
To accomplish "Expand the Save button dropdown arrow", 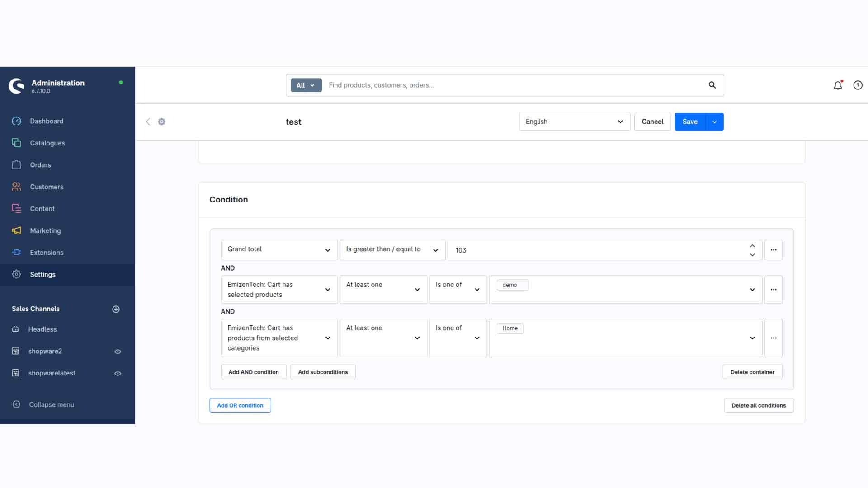I will pos(714,122).
